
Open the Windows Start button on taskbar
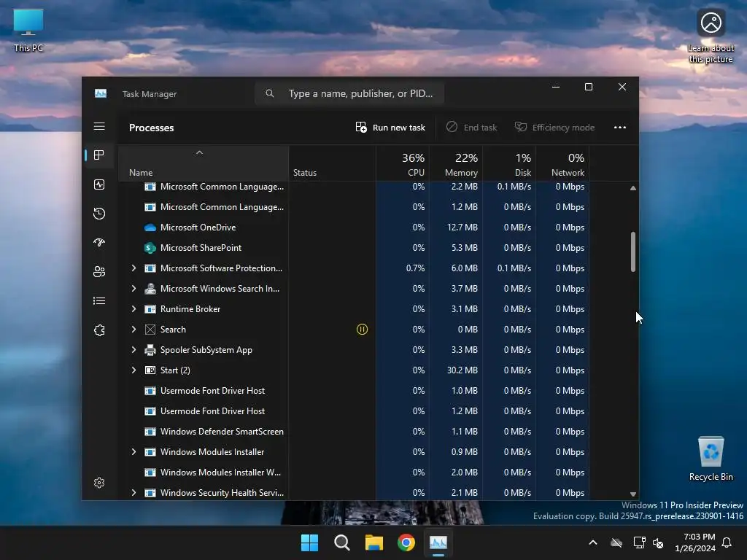click(x=309, y=542)
